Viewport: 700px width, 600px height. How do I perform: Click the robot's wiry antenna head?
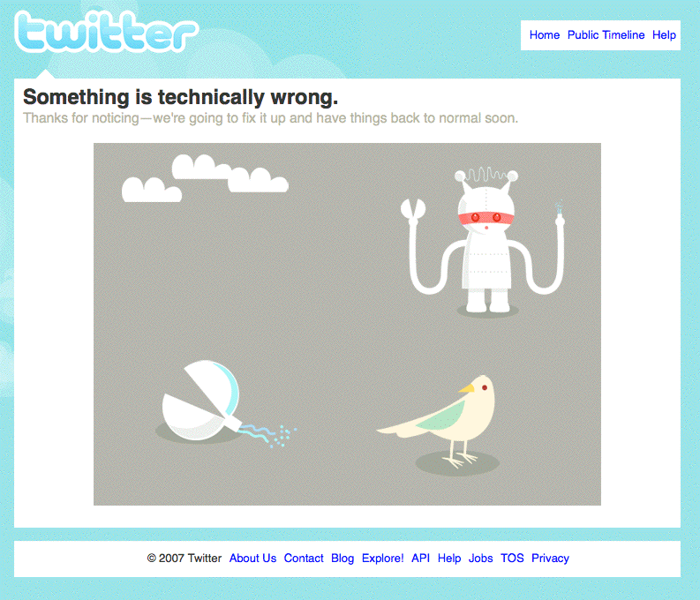pyautogui.click(x=486, y=175)
